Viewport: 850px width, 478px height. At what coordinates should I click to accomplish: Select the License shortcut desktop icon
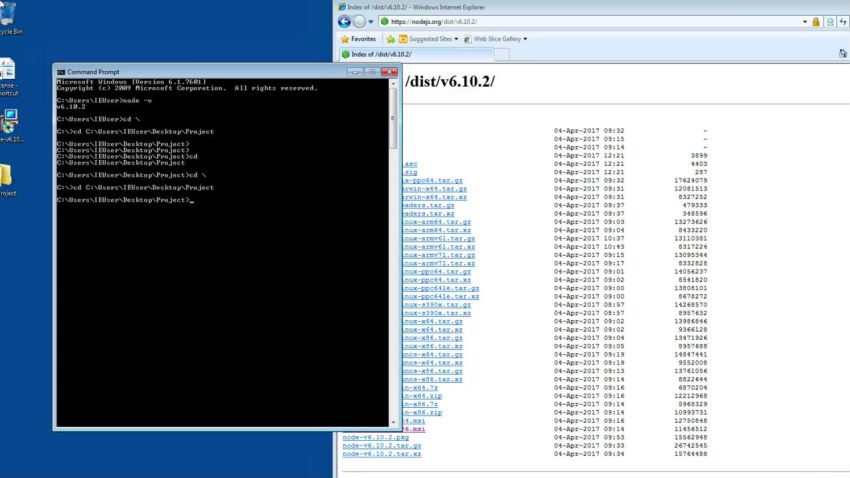point(8,77)
